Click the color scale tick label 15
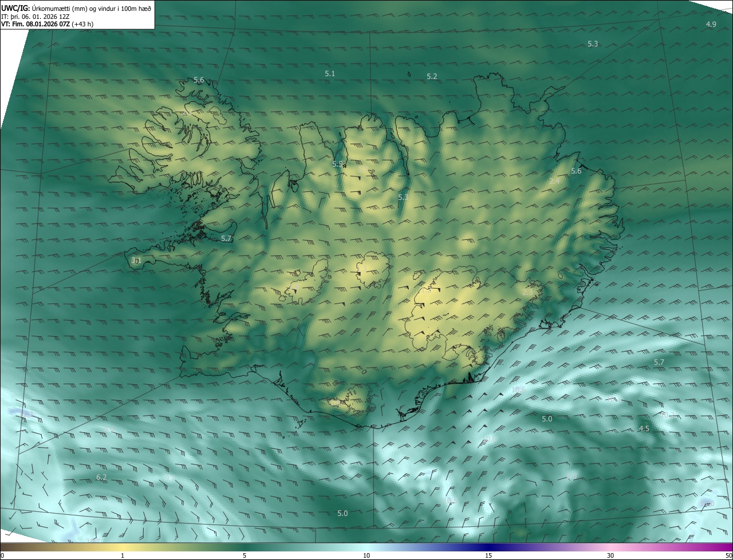The height and width of the screenshot is (560, 733). click(488, 556)
